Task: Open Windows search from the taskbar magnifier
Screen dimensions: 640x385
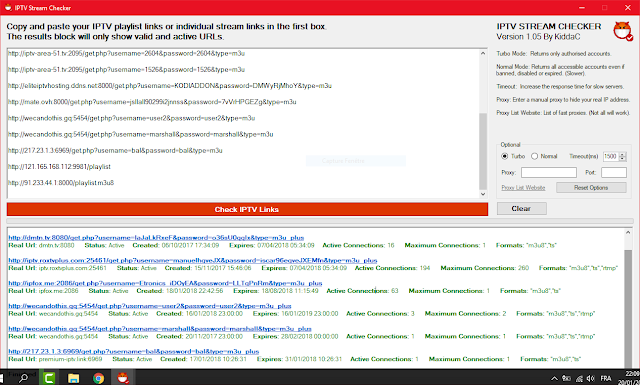Action: tap(23, 378)
